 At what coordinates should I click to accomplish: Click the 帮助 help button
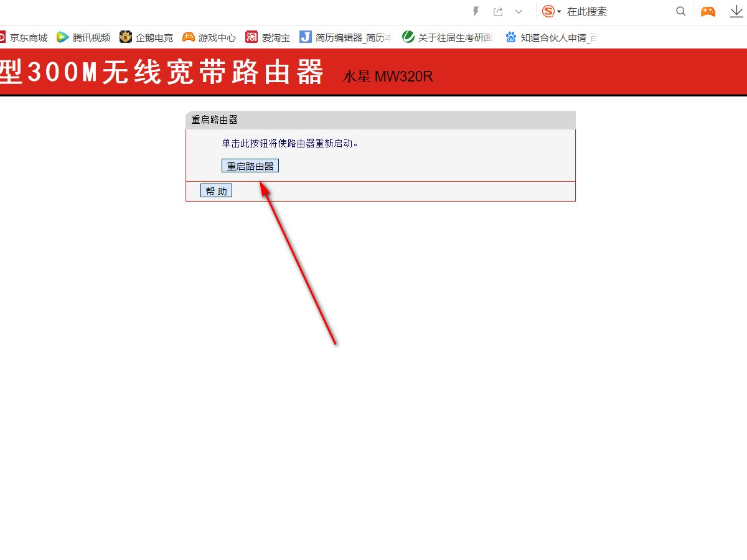pos(216,190)
